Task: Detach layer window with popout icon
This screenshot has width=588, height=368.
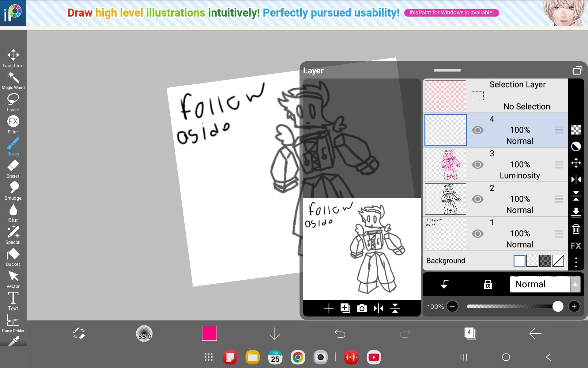Action: coord(577,71)
